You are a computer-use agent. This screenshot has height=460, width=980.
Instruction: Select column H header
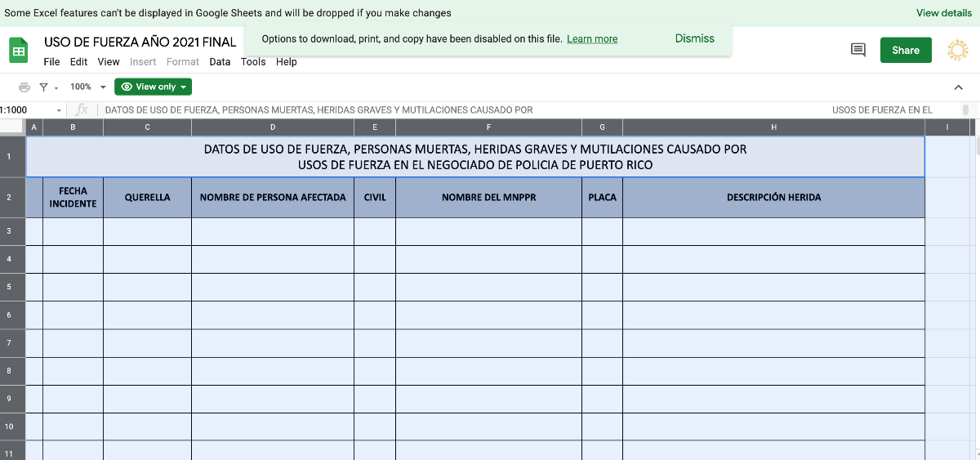[773, 127]
